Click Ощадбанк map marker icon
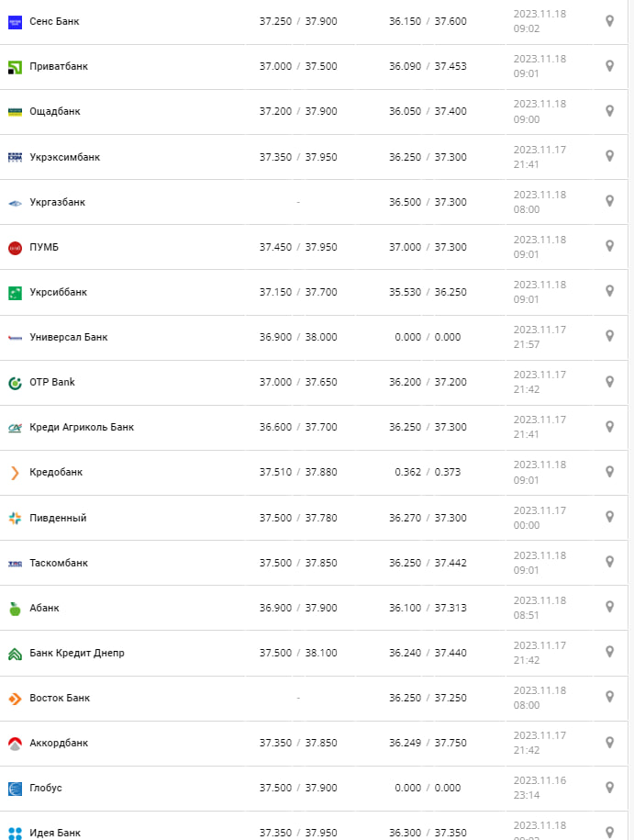Image resolution: width=634 pixels, height=840 pixels. pyautogui.click(x=609, y=111)
